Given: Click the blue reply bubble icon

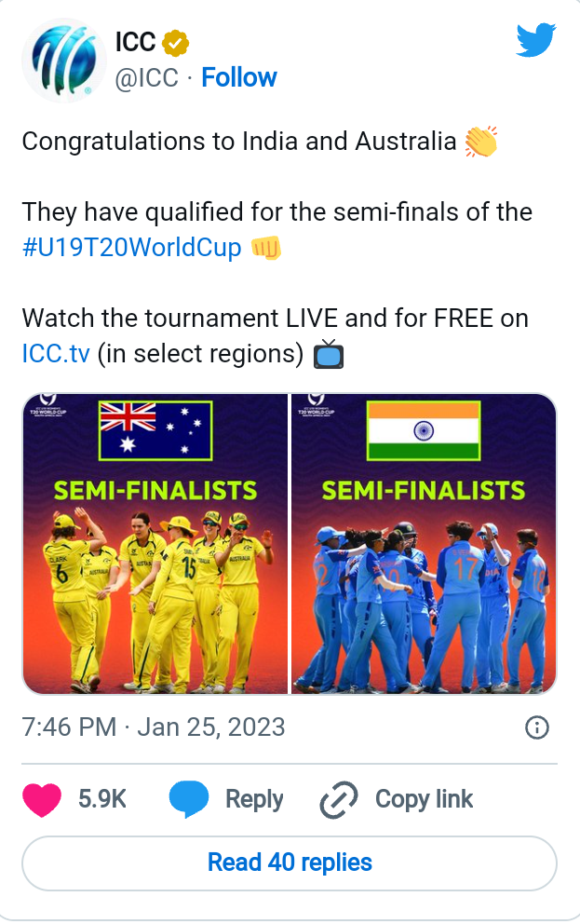Looking at the screenshot, I should click(x=189, y=800).
